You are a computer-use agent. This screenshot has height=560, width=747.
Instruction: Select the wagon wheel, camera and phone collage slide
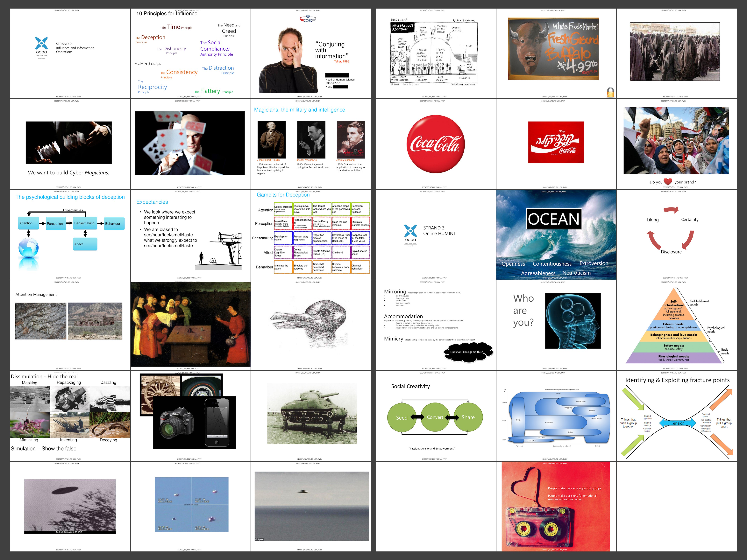pyautogui.click(x=190, y=416)
